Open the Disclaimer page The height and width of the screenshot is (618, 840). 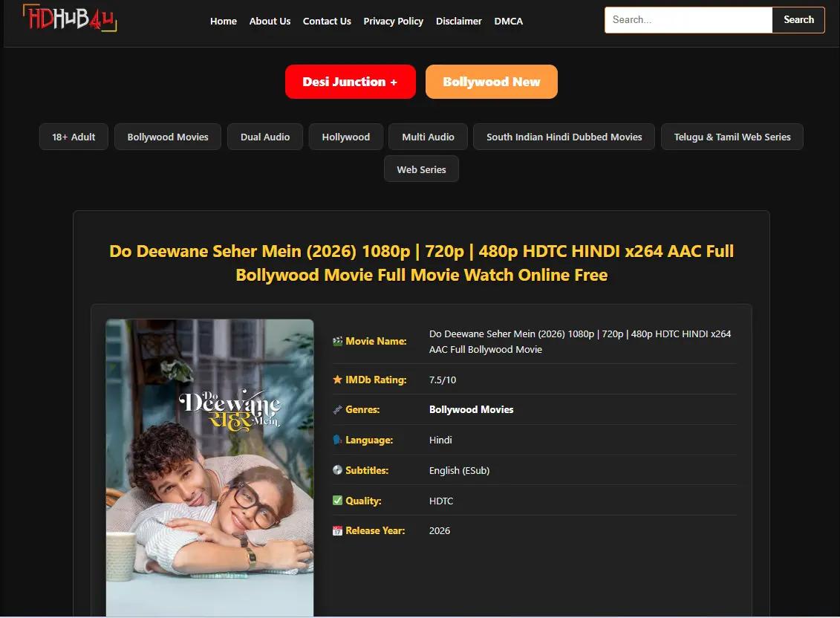458,21
